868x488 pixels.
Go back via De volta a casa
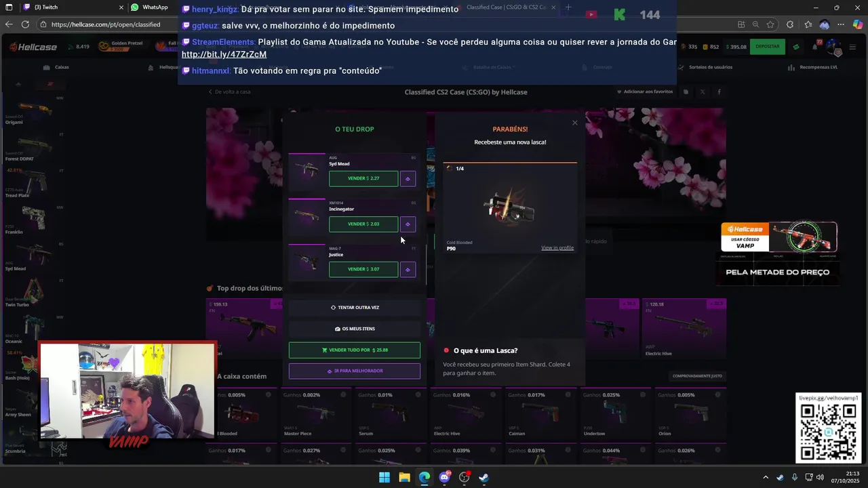[x=229, y=92]
